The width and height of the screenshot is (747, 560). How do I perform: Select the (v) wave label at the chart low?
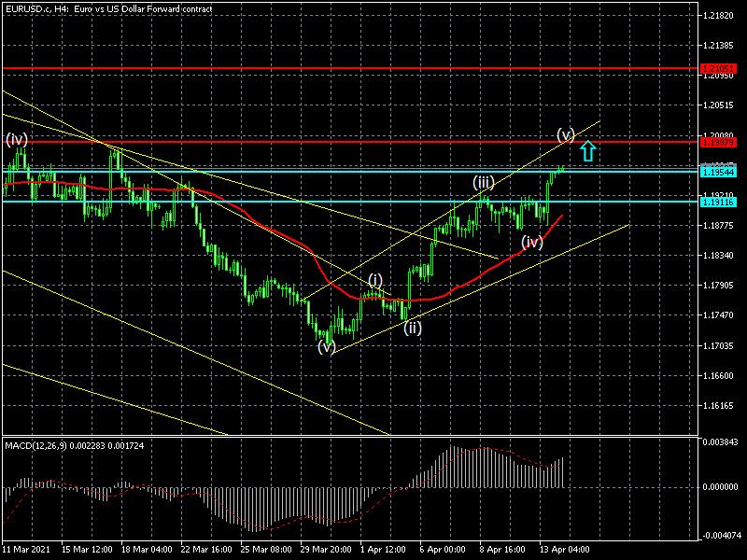[x=327, y=347]
